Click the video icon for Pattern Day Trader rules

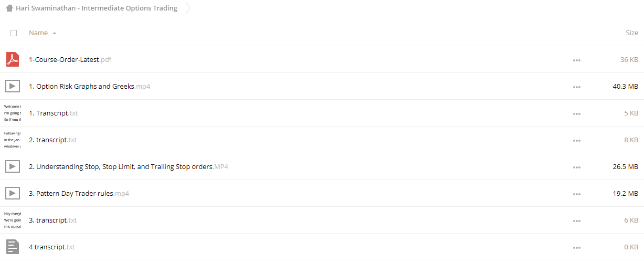click(x=13, y=193)
